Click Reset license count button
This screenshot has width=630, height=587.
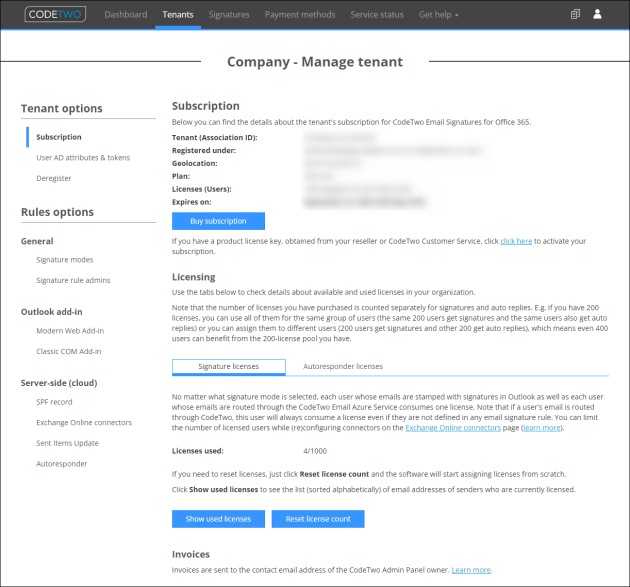[318, 519]
